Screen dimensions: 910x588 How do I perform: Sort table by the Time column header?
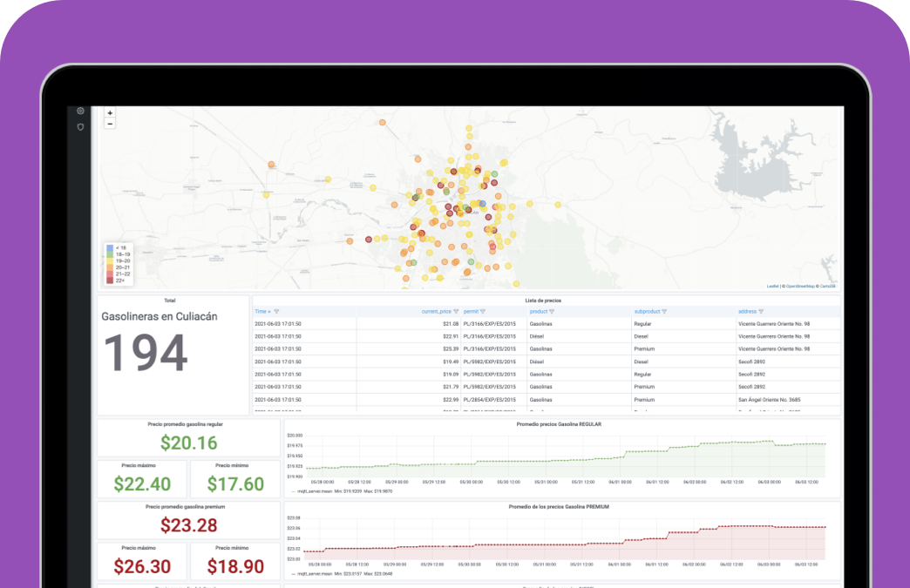(x=262, y=312)
